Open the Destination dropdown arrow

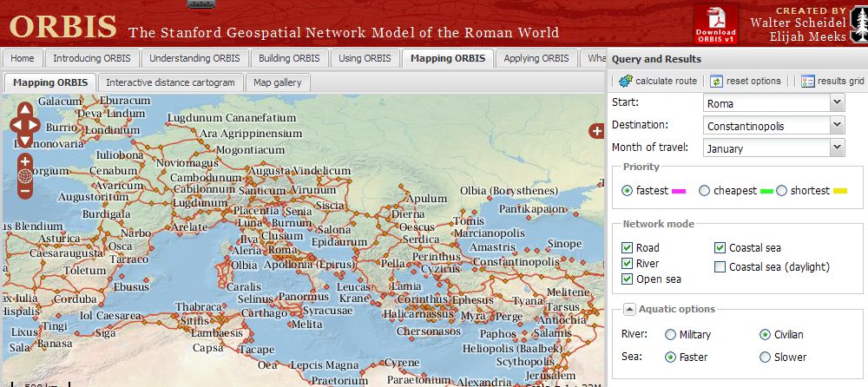837,126
